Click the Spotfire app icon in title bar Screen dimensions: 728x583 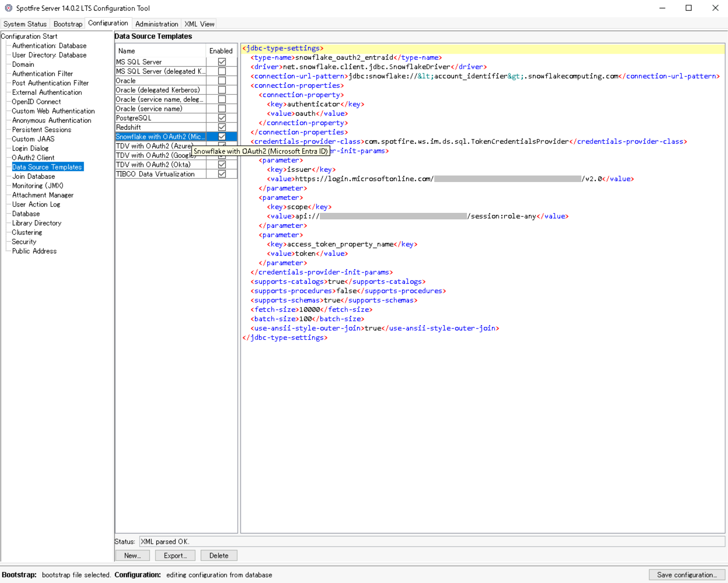pyautogui.click(x=8, y=8)
